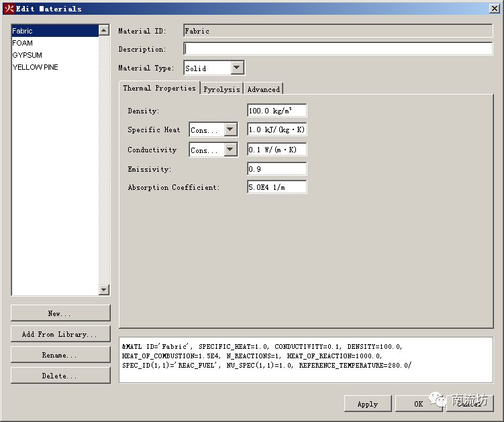The width and height of the screenshot is (504, 422).
Task: Click the New... button
Action: pyautogui.click(x=60, y=313)
